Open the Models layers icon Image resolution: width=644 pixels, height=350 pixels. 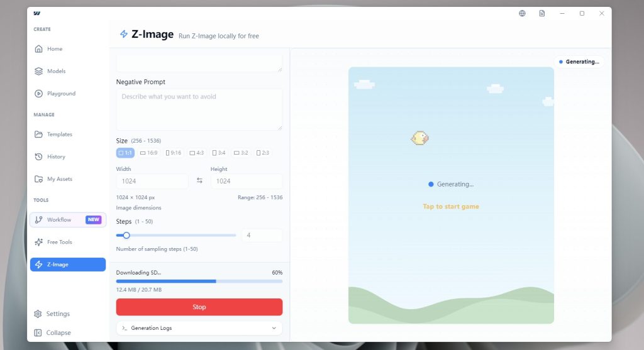(x=38, y=71)
